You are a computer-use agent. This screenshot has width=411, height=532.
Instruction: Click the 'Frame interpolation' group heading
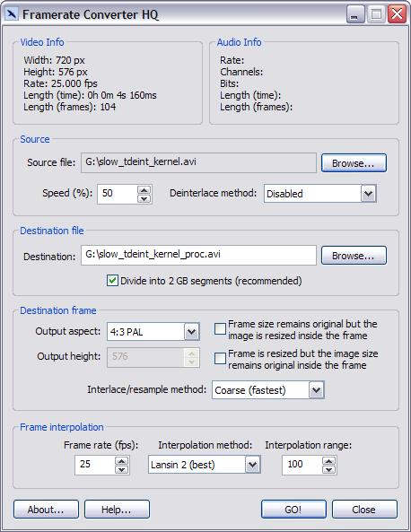point(62,427)
